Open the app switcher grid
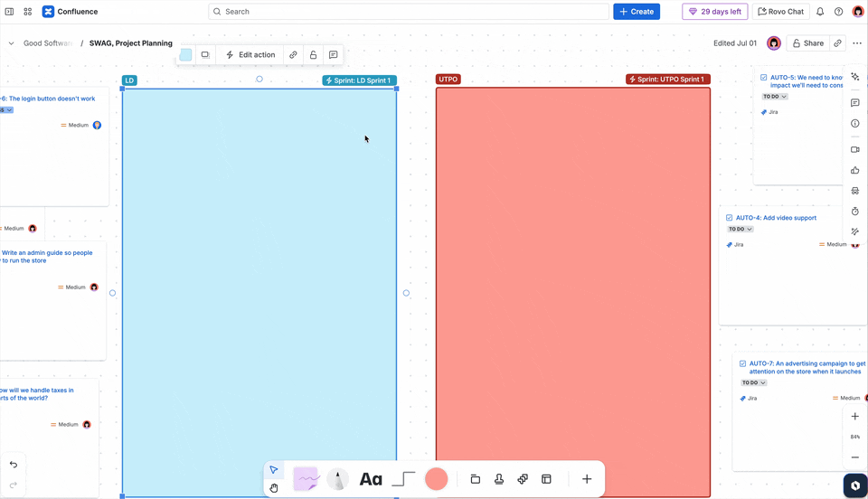 tap(28, 12)
